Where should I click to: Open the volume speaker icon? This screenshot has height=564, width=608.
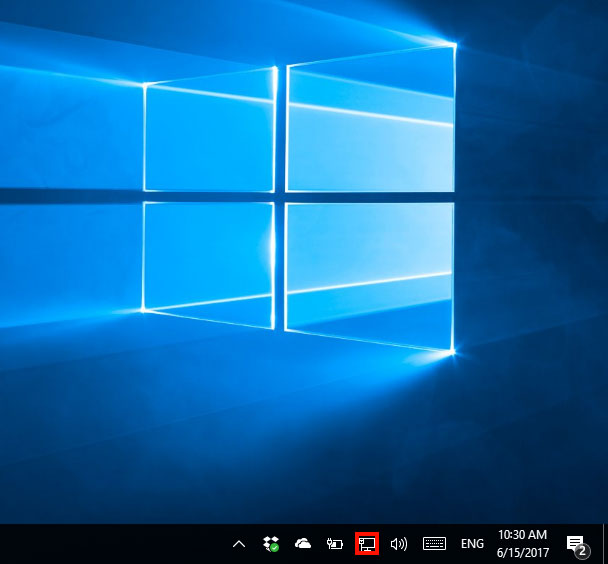pos(399,544)
